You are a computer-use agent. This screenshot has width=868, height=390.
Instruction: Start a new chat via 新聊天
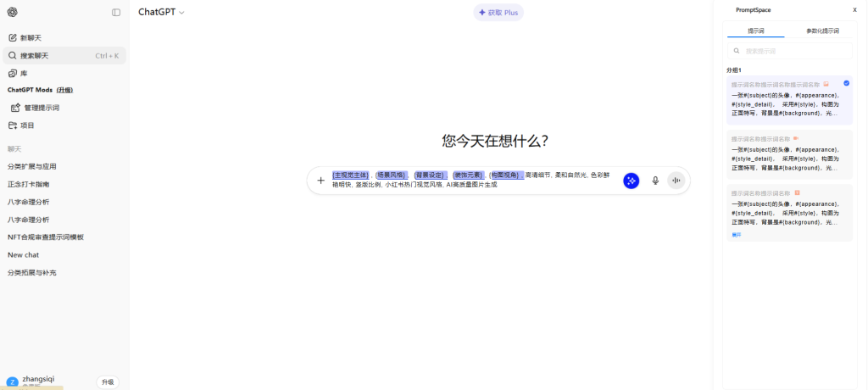coord(31,38)
